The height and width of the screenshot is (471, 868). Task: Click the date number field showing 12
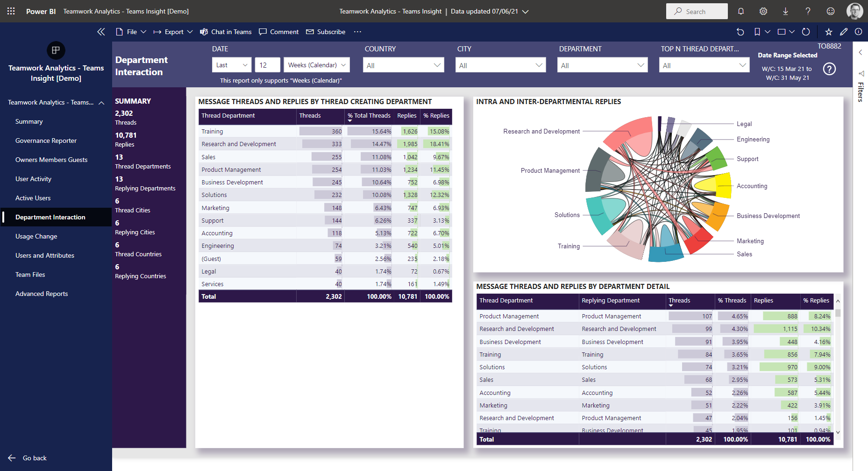[267, 65]
